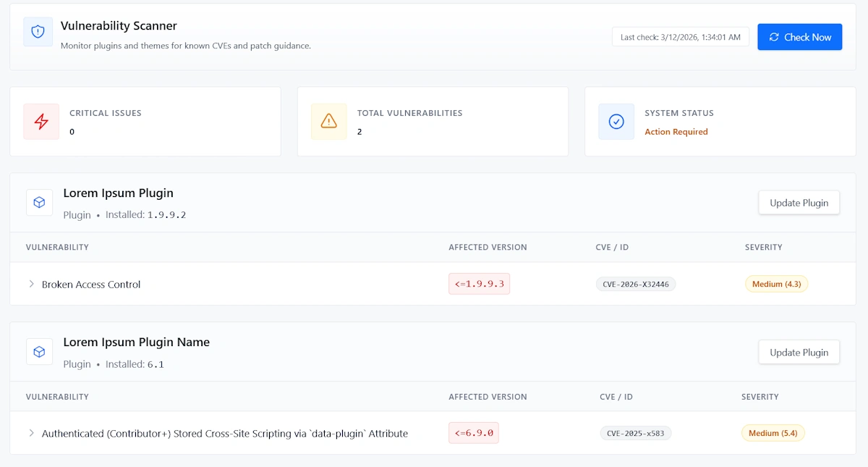This screenshot has height=467, width=868.
Task: Click the scanner description about CVEs and patch guidance
Action: click(186, 46)
